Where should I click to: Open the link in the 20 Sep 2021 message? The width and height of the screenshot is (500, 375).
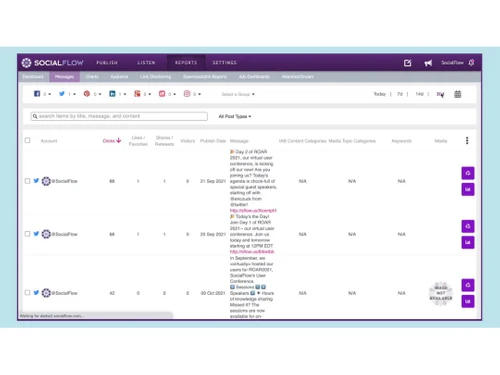pyautogui.click(x=252, y=252)
